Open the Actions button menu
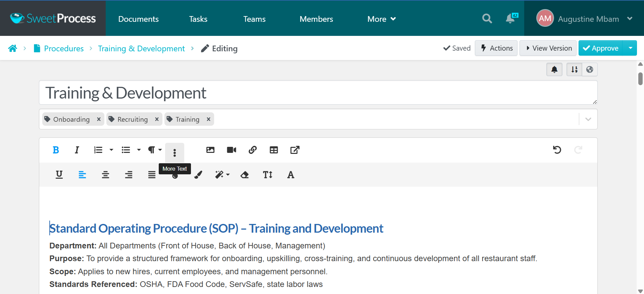 coord(496,48)
